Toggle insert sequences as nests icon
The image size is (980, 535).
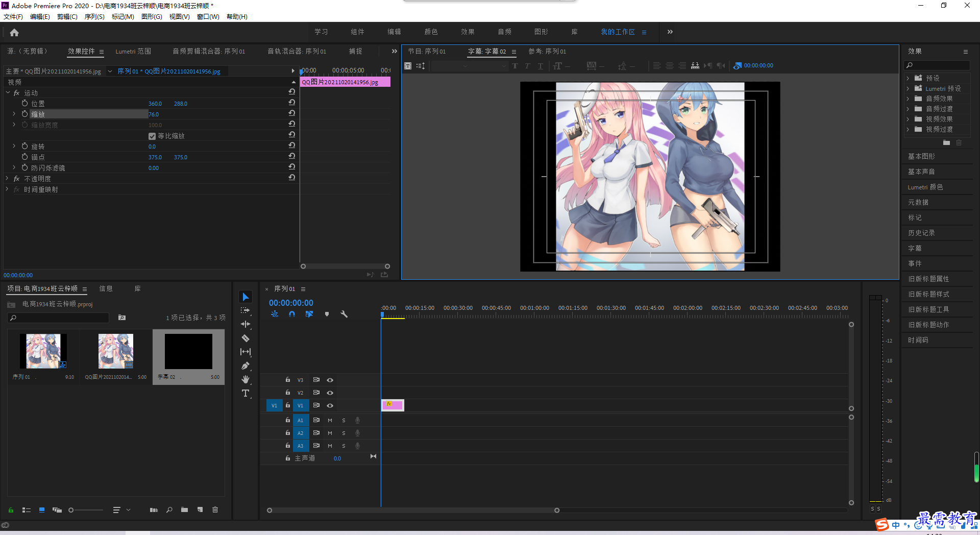[275, 314]
